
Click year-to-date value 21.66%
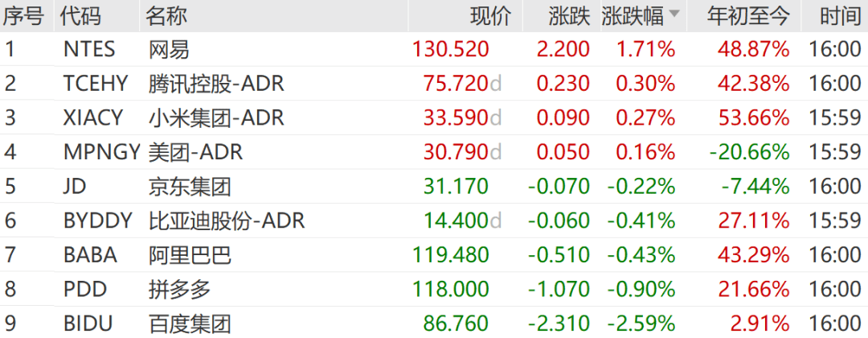[x=753, y=289]
